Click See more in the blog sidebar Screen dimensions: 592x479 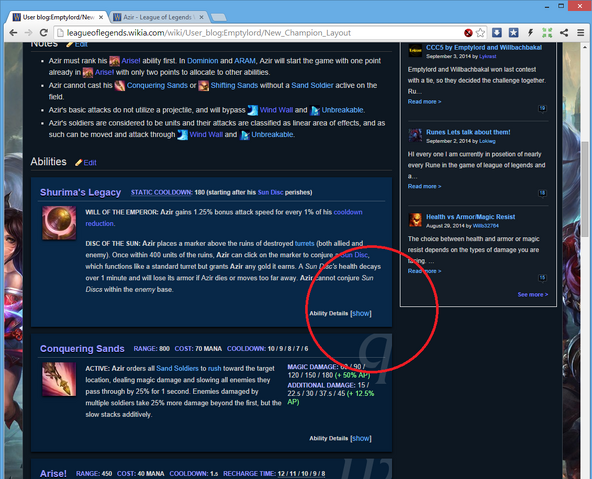point(533,294)
